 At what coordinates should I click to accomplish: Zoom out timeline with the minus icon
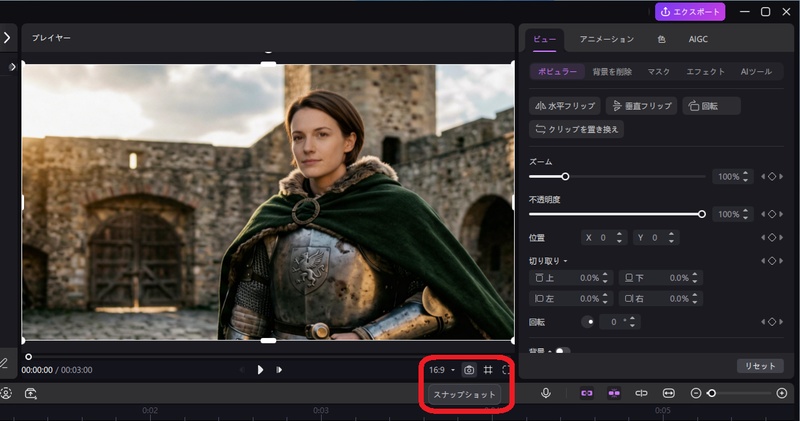(x=695, y=393)
